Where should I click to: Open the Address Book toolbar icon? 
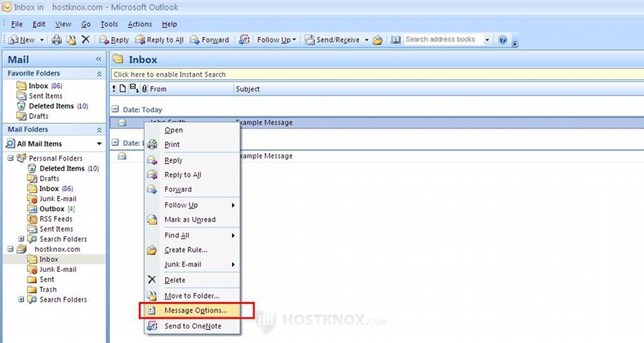(396, 40)
